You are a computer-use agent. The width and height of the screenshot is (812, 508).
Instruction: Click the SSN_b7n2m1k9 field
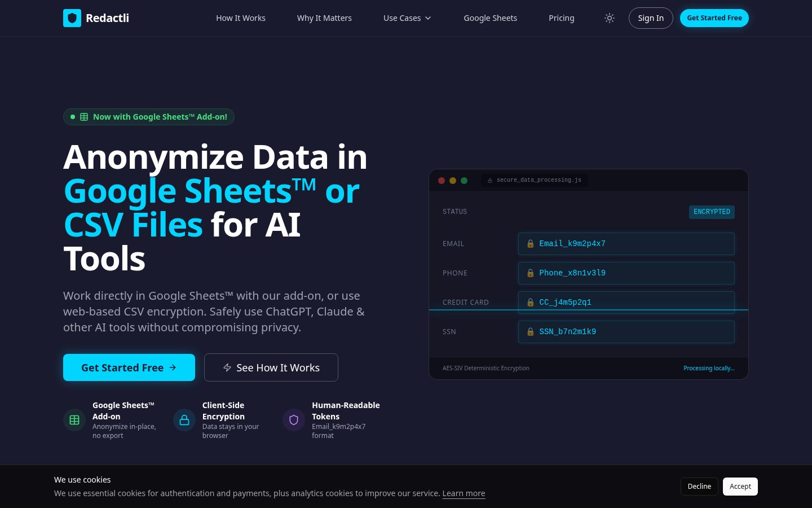[626, 332]
